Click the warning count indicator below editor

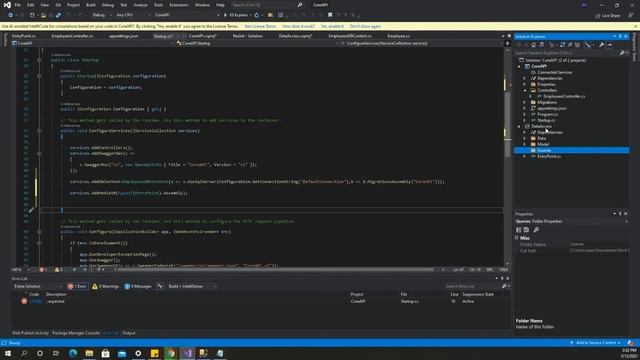pos(58,270)
